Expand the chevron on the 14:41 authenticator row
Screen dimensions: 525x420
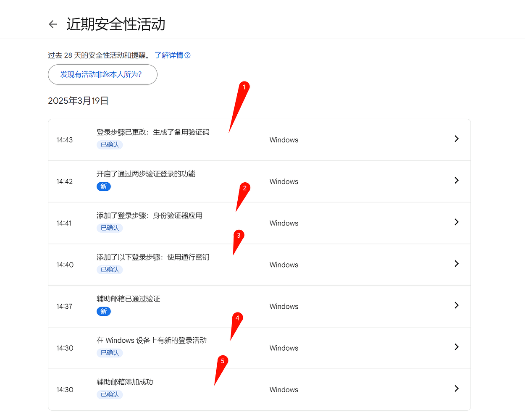click(x=457, y=222)
